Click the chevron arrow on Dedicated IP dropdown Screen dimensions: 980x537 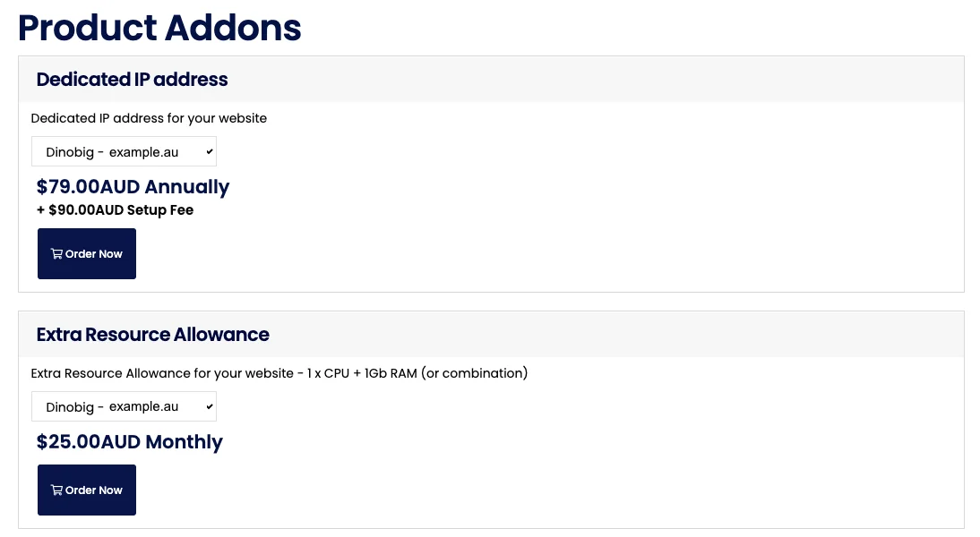pyautogui.click(x=210, y=152)
